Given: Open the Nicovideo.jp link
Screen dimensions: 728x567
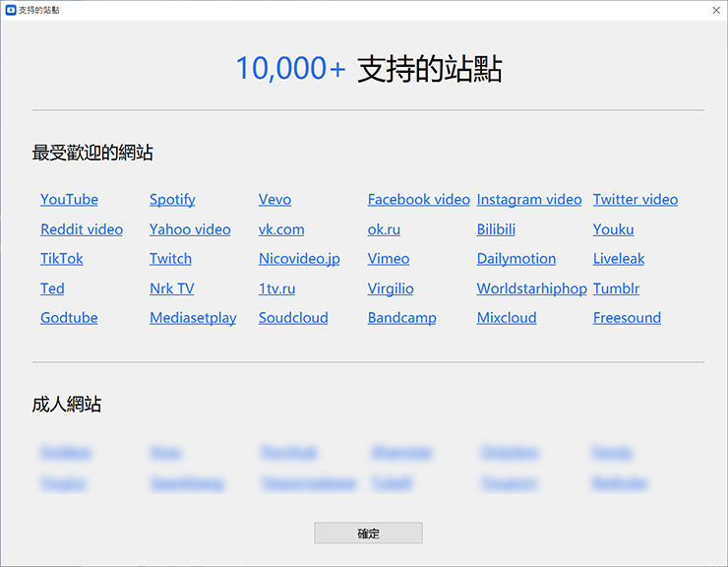Looking at the screenshot, I should coord(299,259).
